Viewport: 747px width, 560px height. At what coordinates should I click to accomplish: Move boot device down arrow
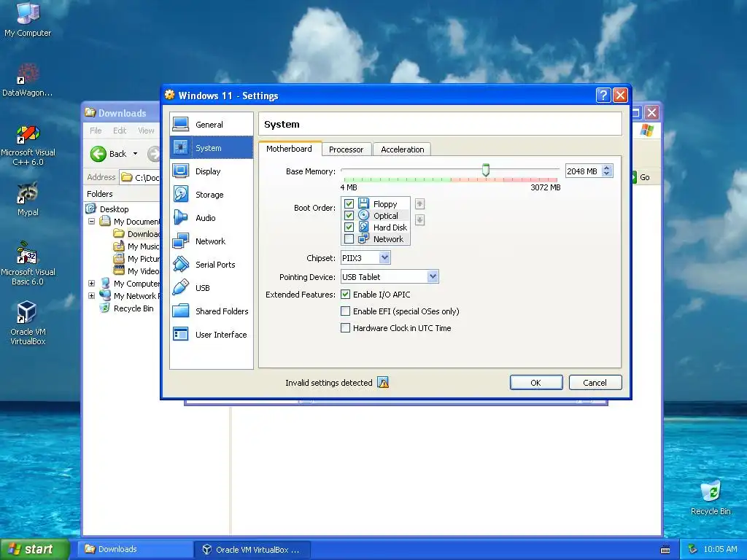(x=419, y=220)
